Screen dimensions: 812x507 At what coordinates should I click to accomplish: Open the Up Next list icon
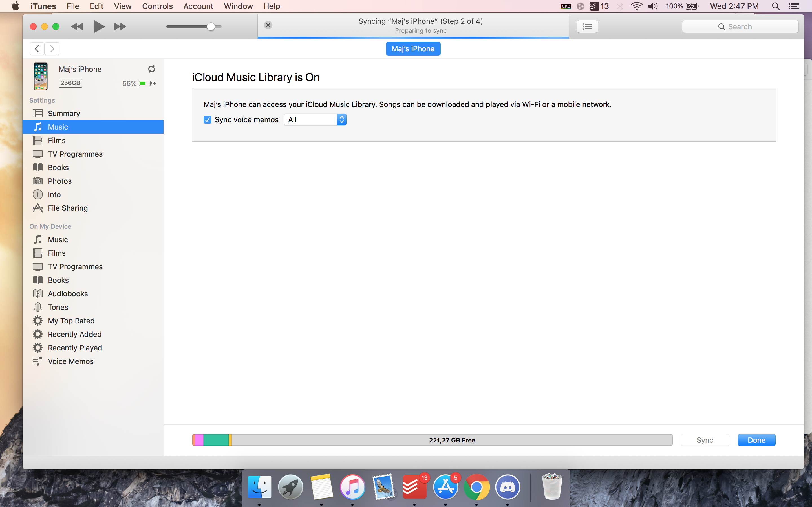click(x=587, y=26)
